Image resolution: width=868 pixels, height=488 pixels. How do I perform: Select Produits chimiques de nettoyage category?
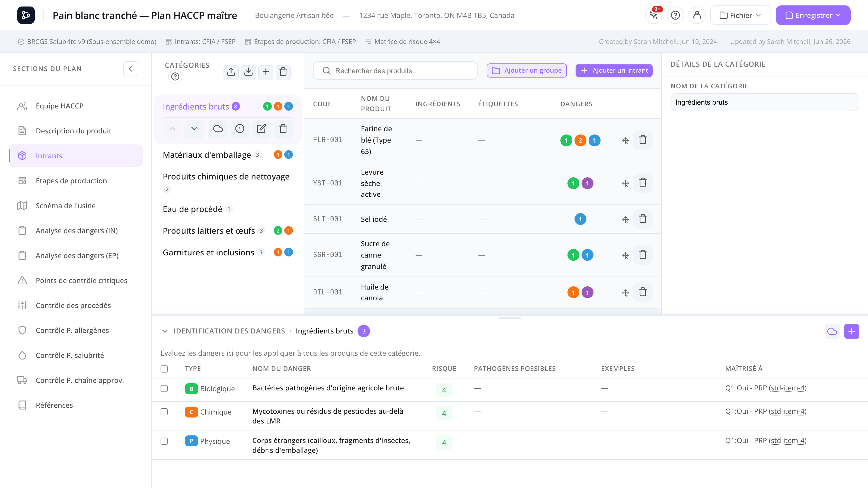coord(228,182)
